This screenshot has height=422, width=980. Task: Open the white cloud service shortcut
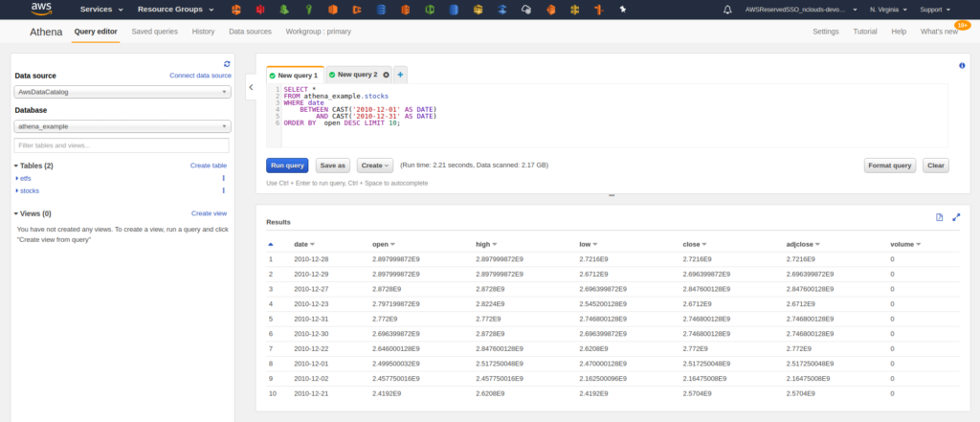click(x=526, y=10)
